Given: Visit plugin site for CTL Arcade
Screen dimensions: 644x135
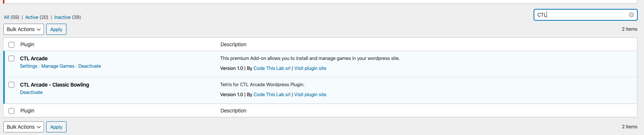Looking at the screenshot, I should tap(310, 68).
